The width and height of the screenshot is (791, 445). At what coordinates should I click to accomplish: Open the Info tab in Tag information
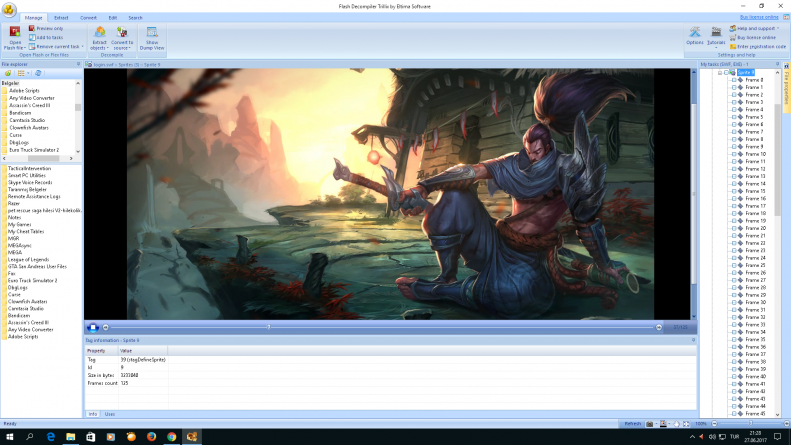[93, 414]
